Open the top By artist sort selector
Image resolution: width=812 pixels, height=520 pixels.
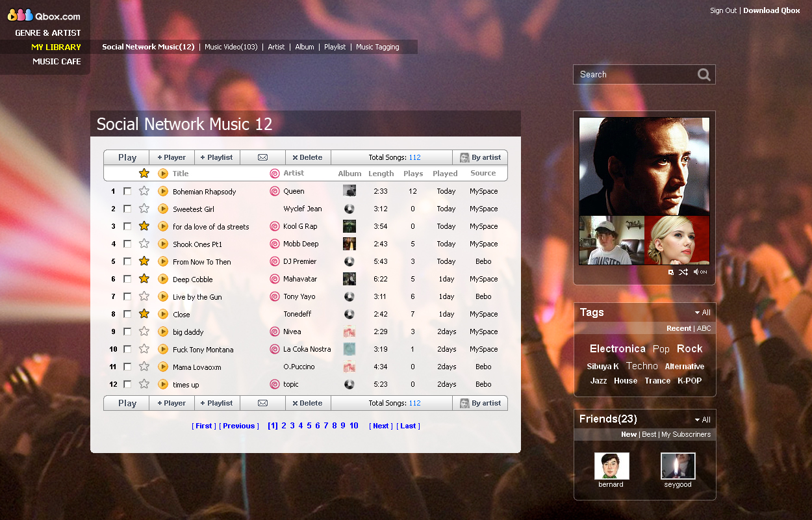pyautogui.click(x=480, y=157)
